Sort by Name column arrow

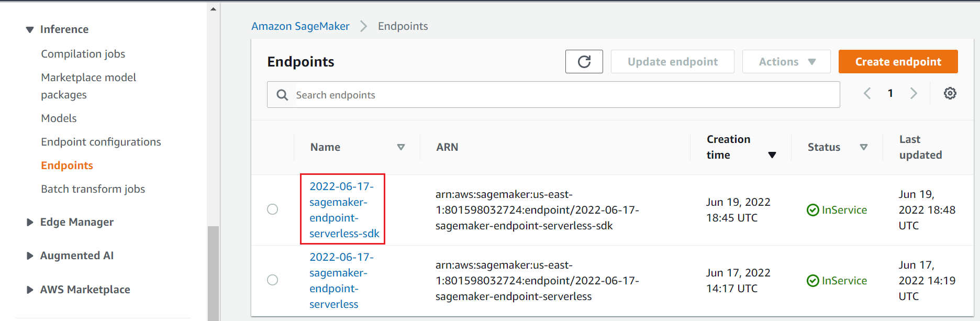(x=401, y=147)
